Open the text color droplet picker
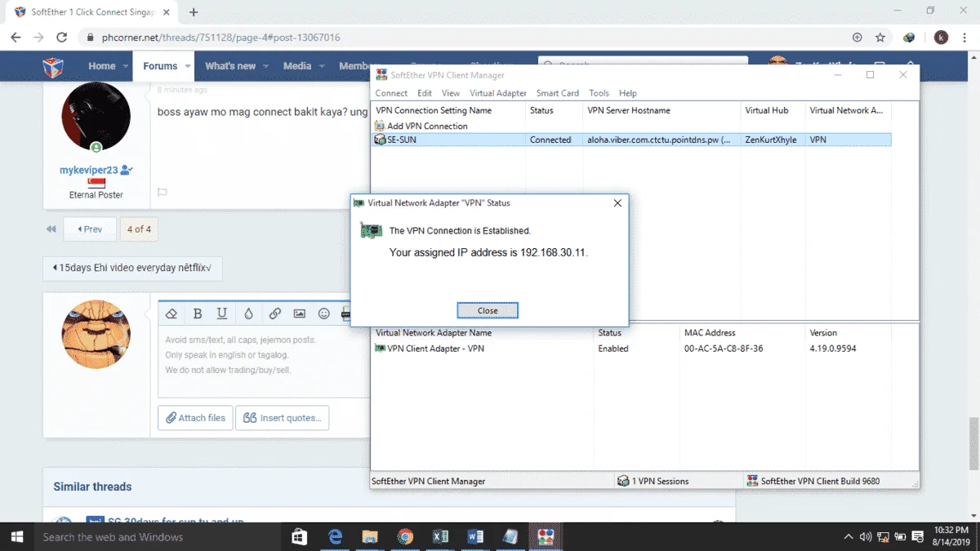Screen dimensions: 980x551 [248, 313]
